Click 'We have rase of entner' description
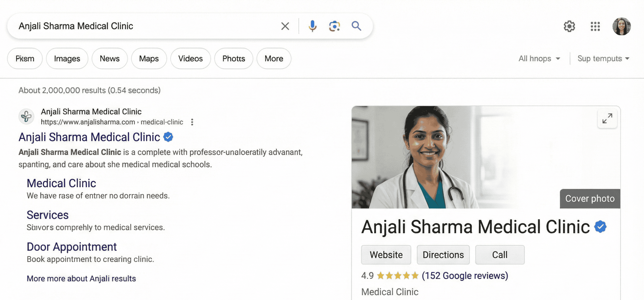 click(x=98, y=196)
